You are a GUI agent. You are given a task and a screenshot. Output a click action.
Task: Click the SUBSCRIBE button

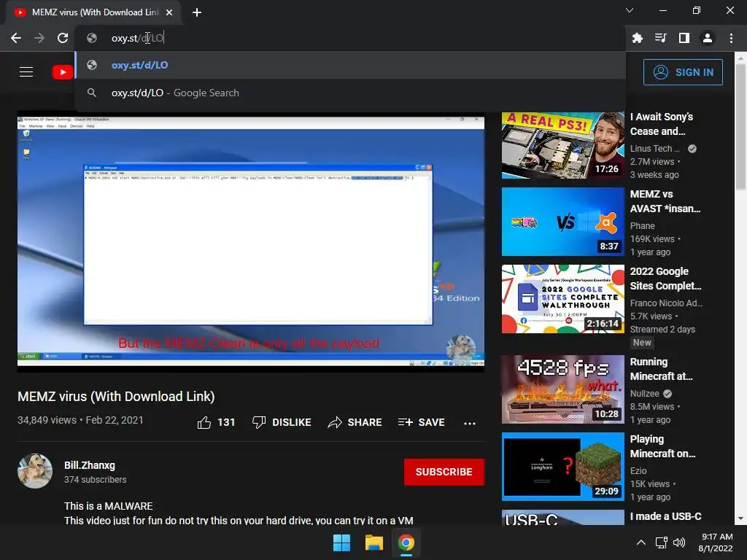click(x=444, y=472)
